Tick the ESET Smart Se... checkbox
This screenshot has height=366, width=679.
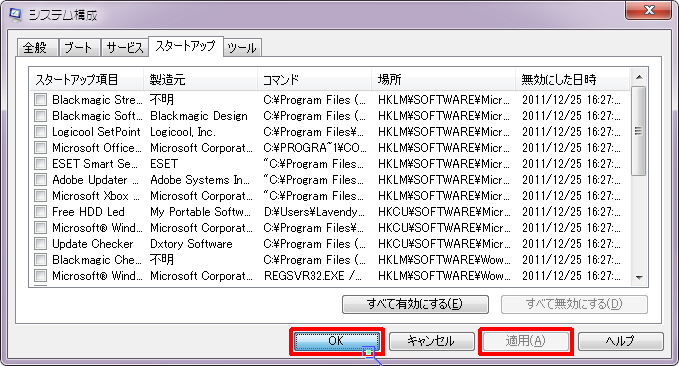(x=41, y=164)
